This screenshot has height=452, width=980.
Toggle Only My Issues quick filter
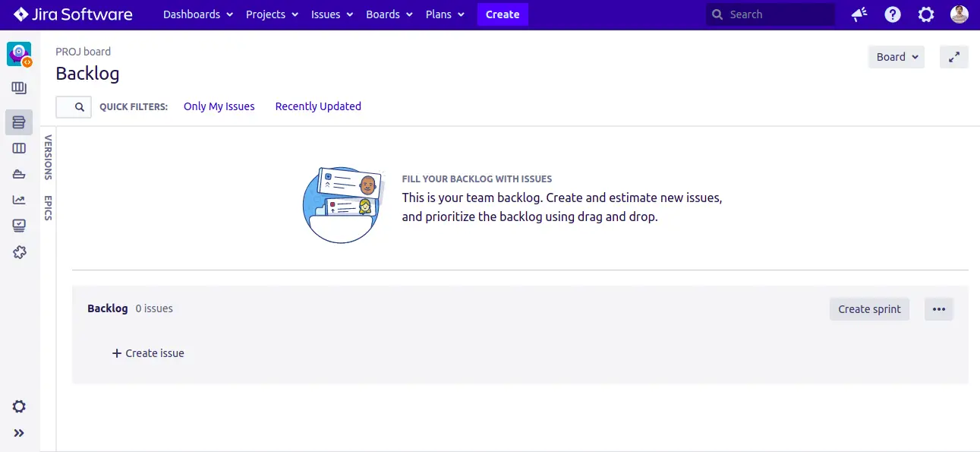coord(219,106)
